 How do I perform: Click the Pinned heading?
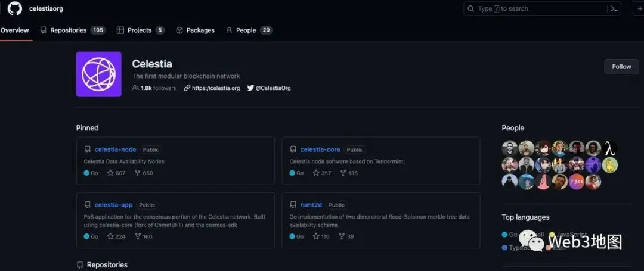tap(88, 128)
